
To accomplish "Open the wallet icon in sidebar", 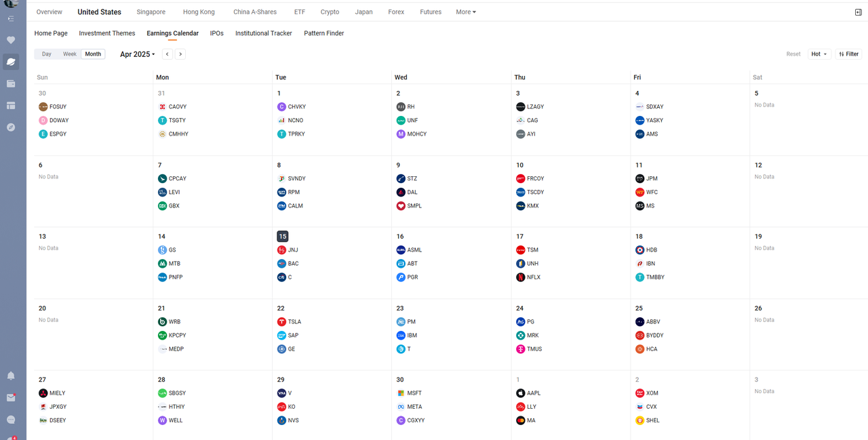I will pos(11,83).
